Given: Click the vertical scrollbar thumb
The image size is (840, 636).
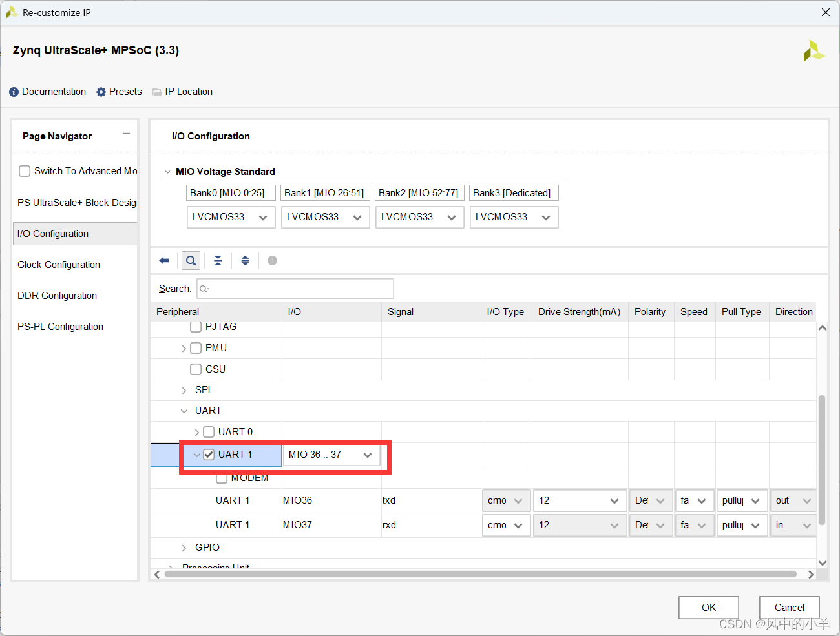Looking at the screenshot, I should click(x=822, y=460).
